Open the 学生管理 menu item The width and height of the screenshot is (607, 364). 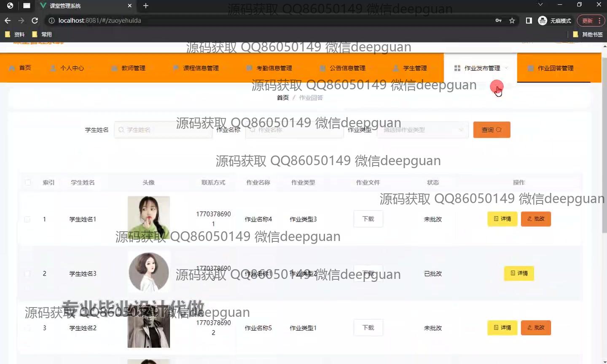point(410,68)
